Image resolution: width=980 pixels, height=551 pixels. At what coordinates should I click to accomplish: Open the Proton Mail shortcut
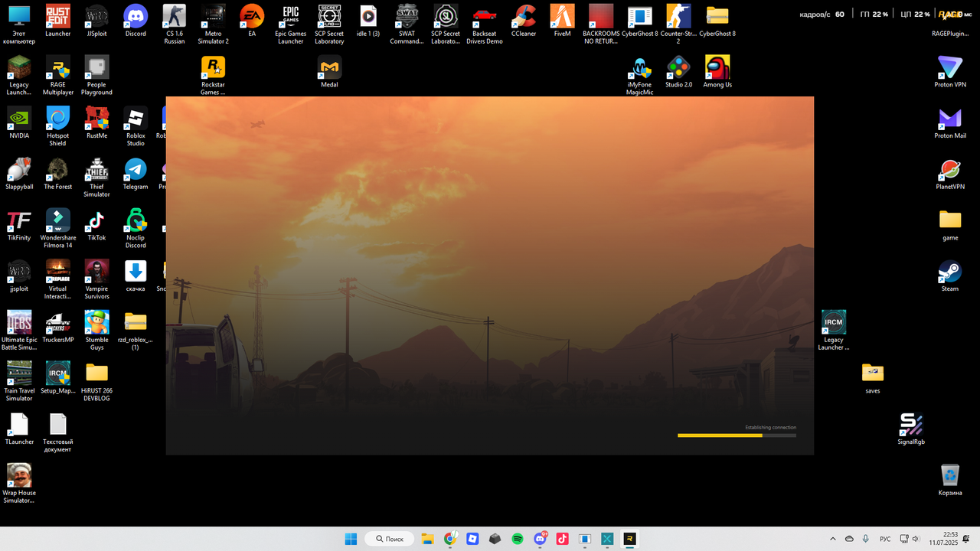[950, 123]
